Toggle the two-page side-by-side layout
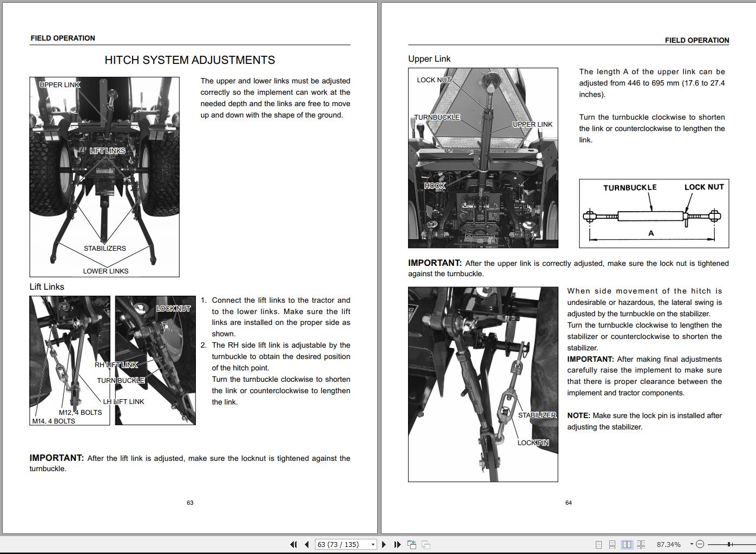Screen dimensions: 756x554 627,544
